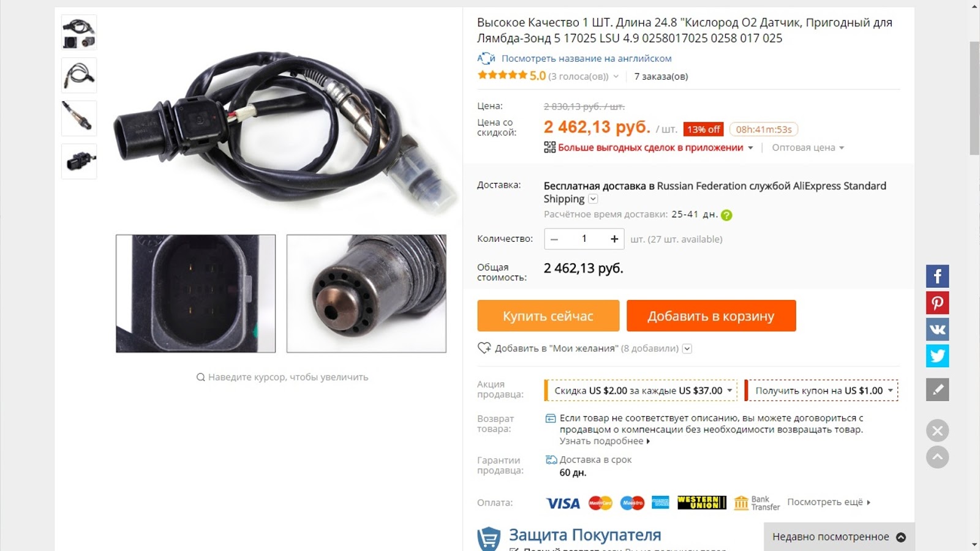Click the back-to-top arrow icon
980x551 pixels.
(937, 457)
